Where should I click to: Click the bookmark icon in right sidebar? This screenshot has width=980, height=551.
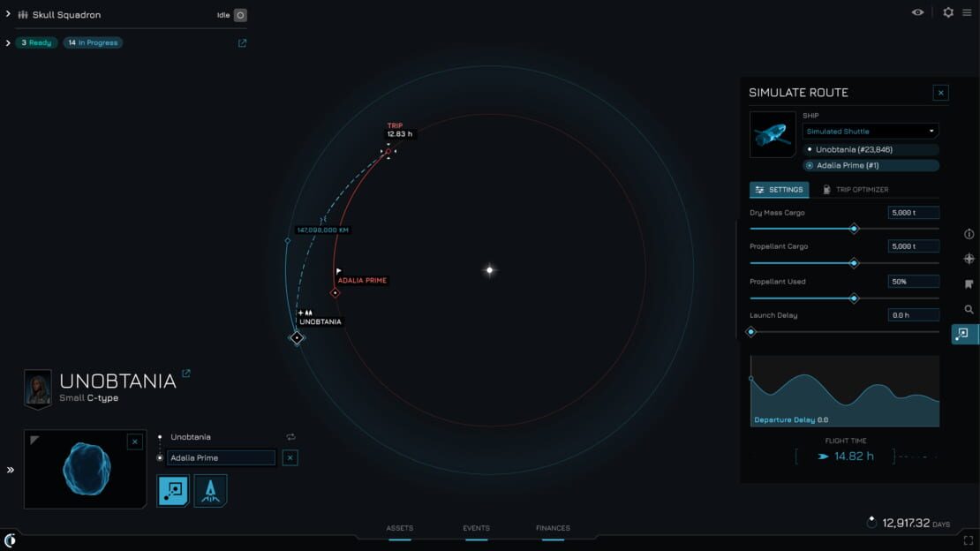coord(969,284)
